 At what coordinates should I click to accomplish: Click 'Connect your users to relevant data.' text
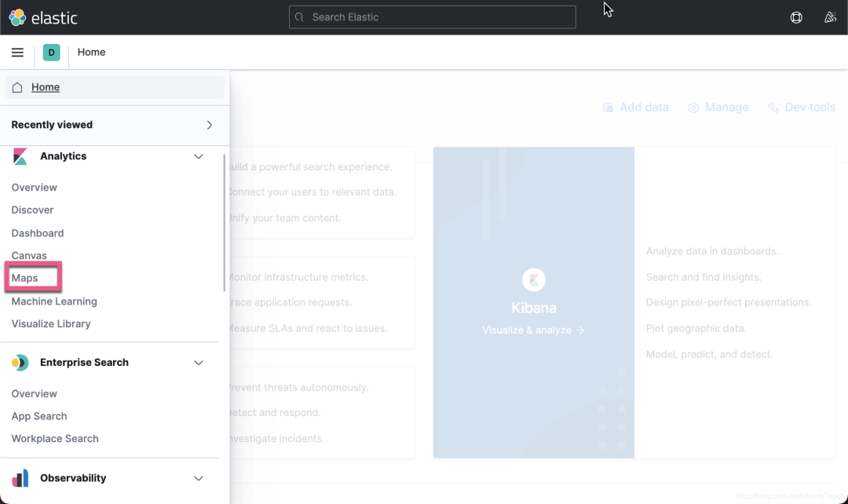point(313,192)
